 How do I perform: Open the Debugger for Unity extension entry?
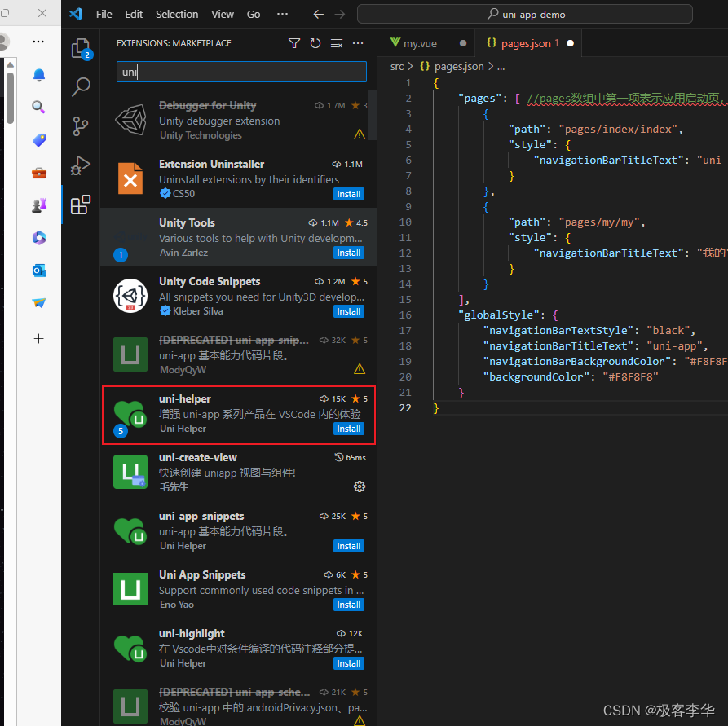(239, 120)
